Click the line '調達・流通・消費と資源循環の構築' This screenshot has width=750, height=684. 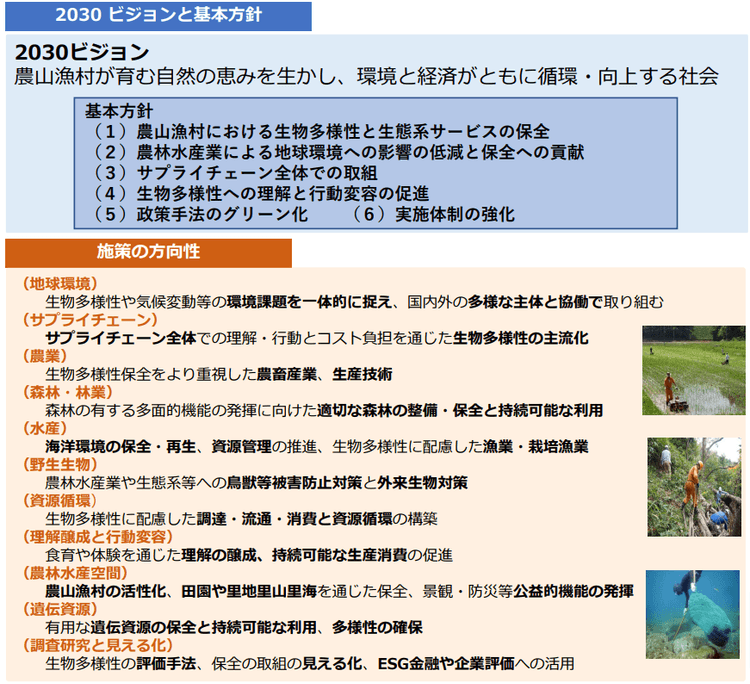click(x=241, y=519)
